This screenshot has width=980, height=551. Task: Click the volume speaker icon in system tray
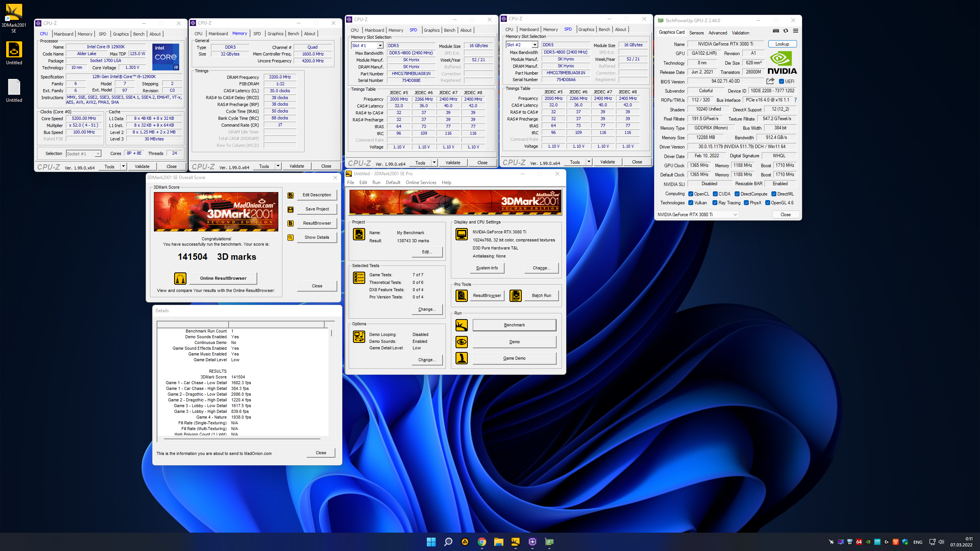[941, 542]
